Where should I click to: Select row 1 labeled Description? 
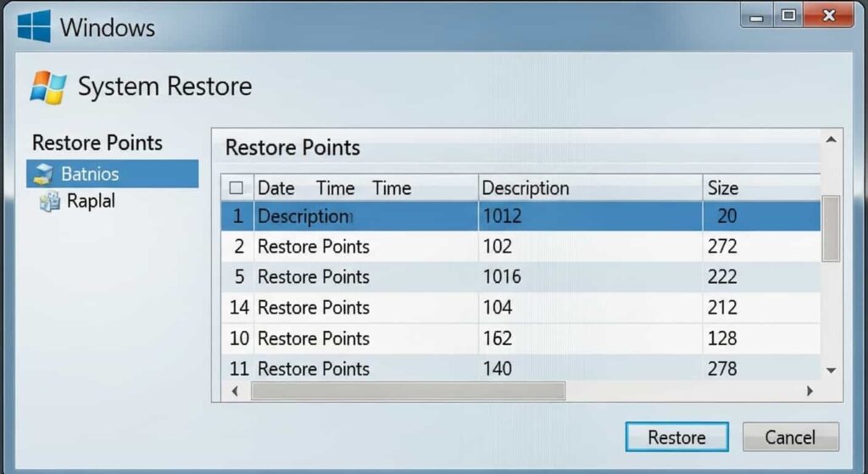click(520, 216)
